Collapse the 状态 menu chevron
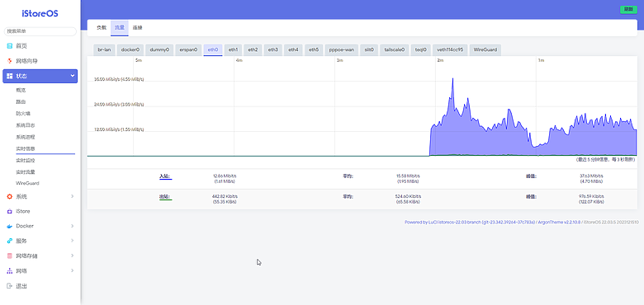Screen dimensions: 644x305 click(73, 76)
